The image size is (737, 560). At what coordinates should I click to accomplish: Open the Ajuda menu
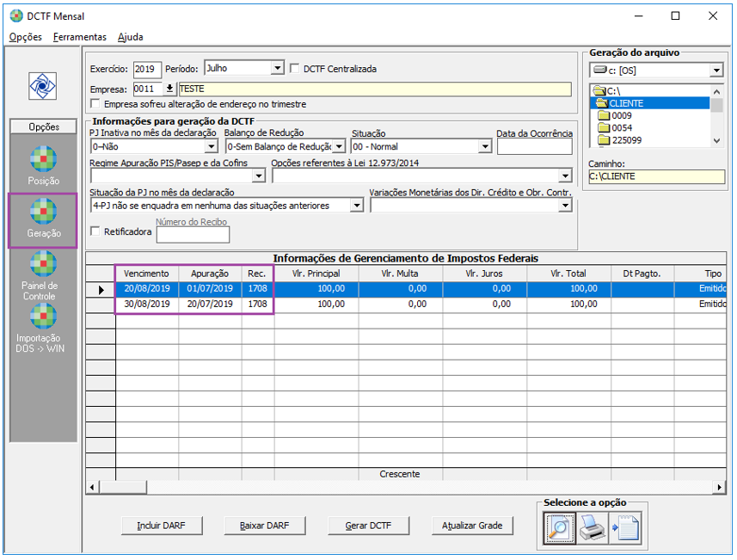130,37
